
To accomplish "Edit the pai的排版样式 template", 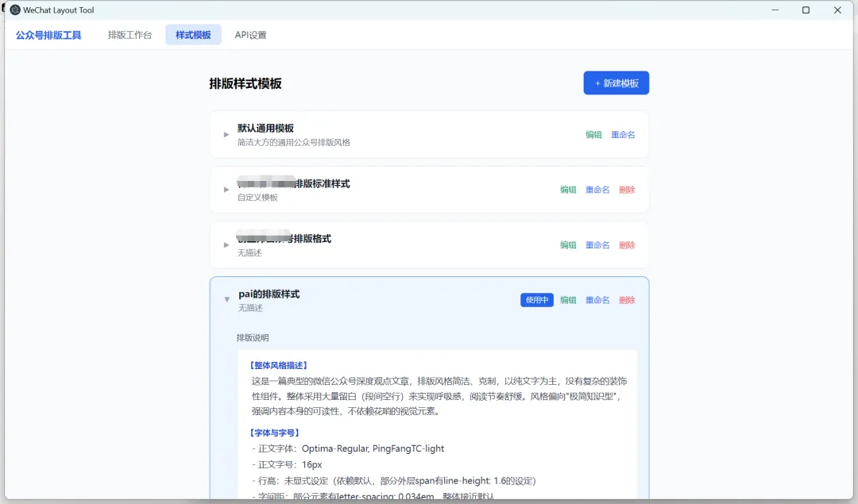I will click(x=568, y=300).
